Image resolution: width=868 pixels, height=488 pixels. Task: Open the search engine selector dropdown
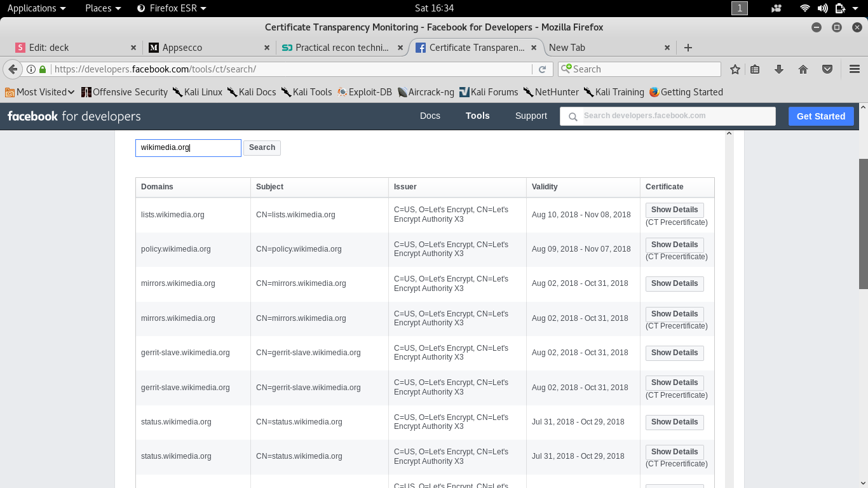566,69
